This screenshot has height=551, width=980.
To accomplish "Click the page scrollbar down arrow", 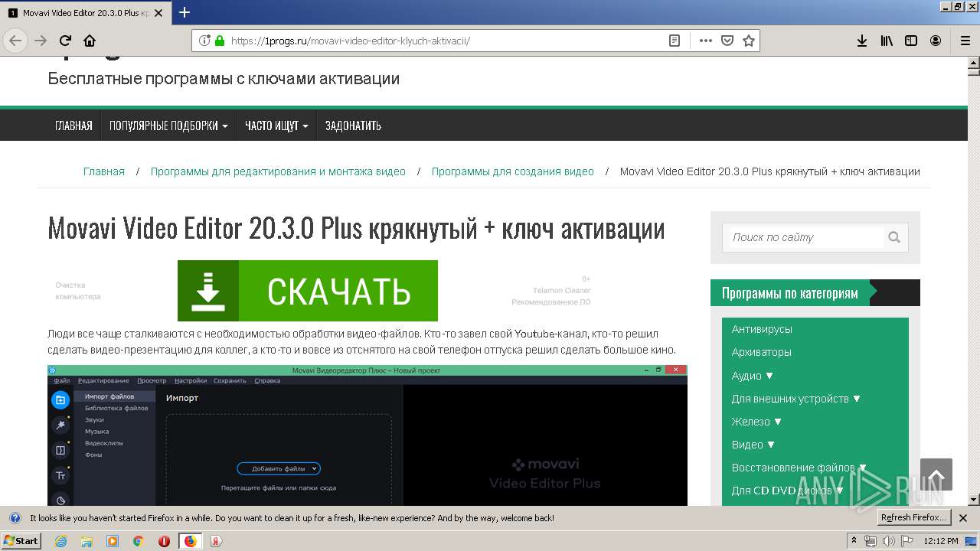I will (x=973, y=499).
